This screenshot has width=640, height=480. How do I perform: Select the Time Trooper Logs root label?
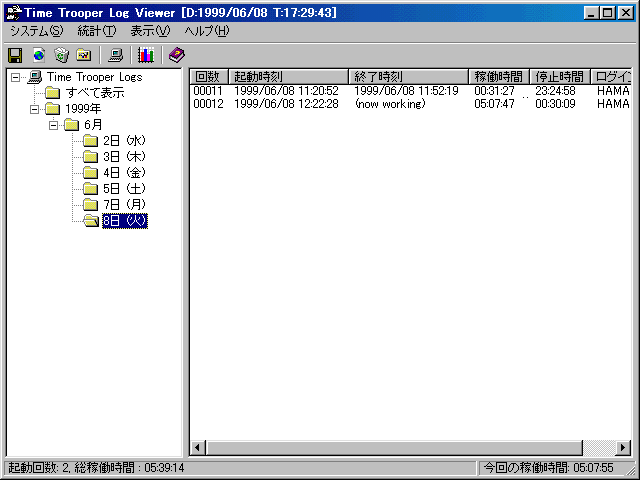tap(94, 77)
